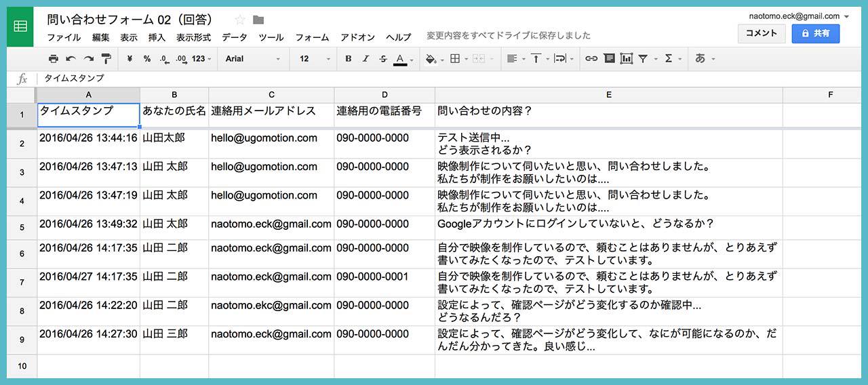Screen dimensions: 868x385
Task: Select row 5 header
Action: (22, 227)
